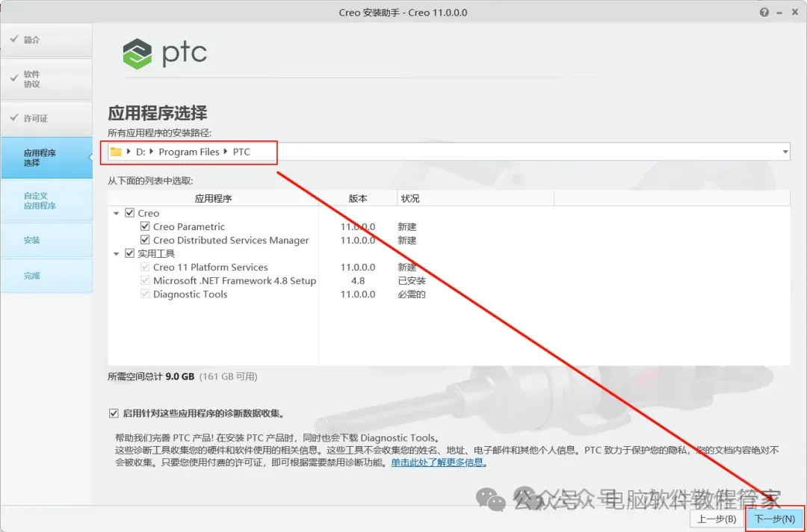The image size is (807, 532).
Task: Select D: segment in install path
Action: click(x=140, y=152)
